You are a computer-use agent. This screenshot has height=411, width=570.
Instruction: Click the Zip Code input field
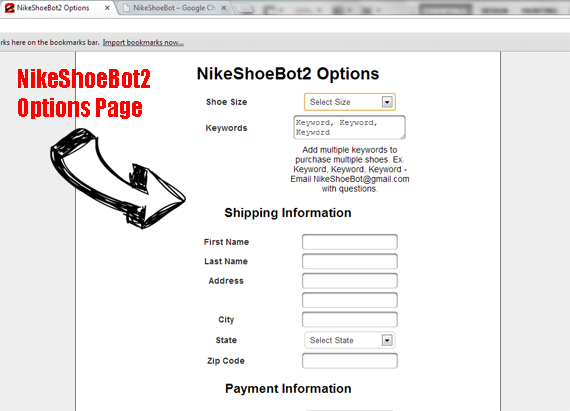[350, 361]
